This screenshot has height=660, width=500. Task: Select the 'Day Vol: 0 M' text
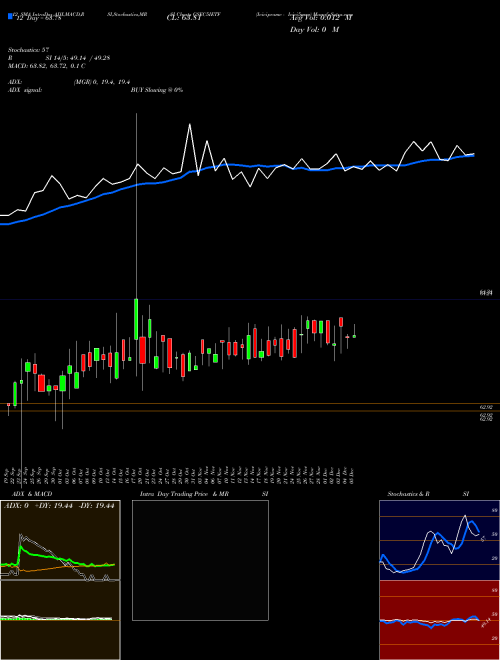[314, 29]
